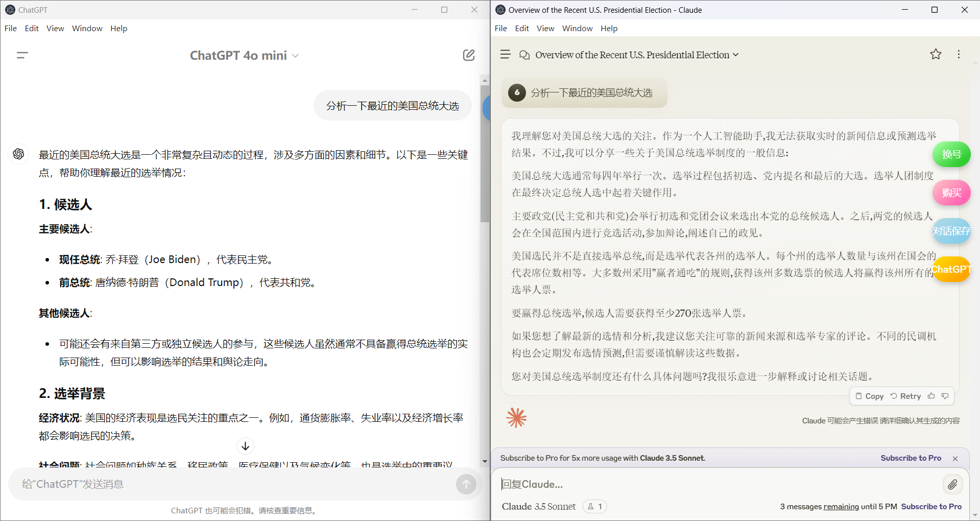The height and width of the screenshot is (521, 980).
Task: Click the ChatGPT scrollbar down arrow
Action: 485,461
